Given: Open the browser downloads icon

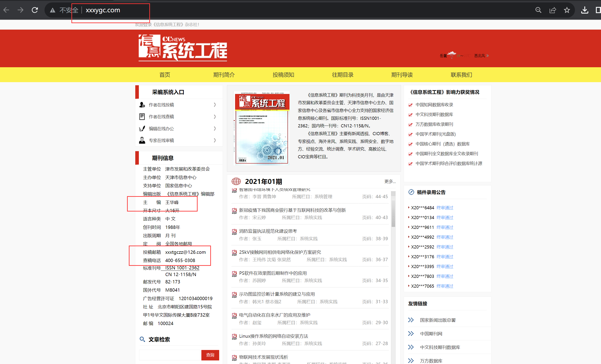Looking at the screenshot, I should point(585,10).
